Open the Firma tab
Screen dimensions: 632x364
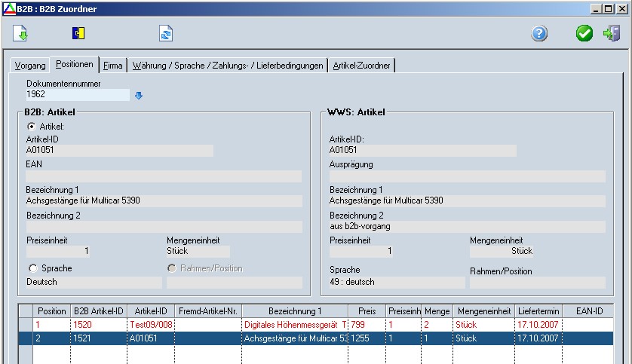tap(112, 66)
